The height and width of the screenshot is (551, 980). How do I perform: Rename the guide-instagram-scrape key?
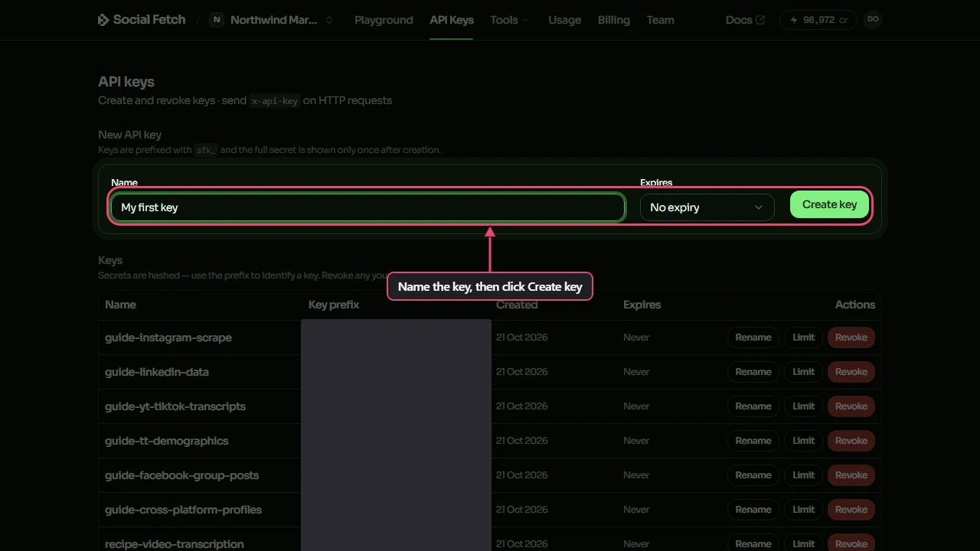(x=753, y=337)
